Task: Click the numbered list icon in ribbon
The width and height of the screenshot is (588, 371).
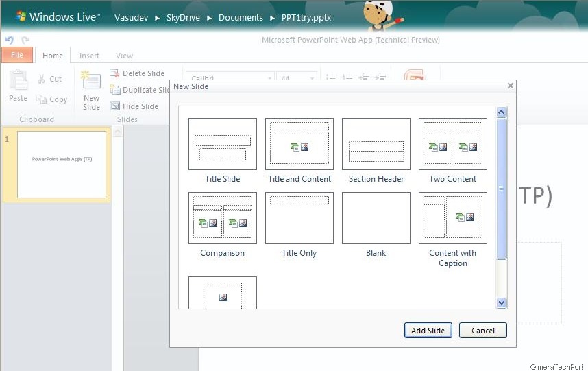Action: pos(347,77)
